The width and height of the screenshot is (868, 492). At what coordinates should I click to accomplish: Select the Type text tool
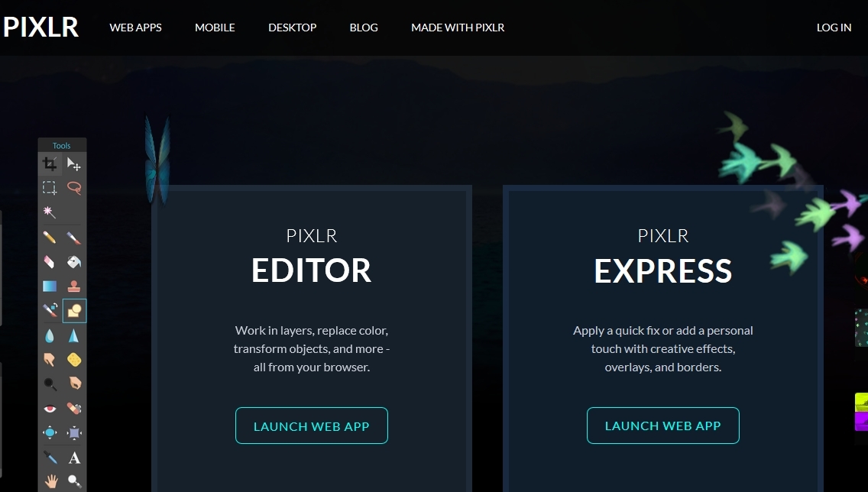click(73, 458)
